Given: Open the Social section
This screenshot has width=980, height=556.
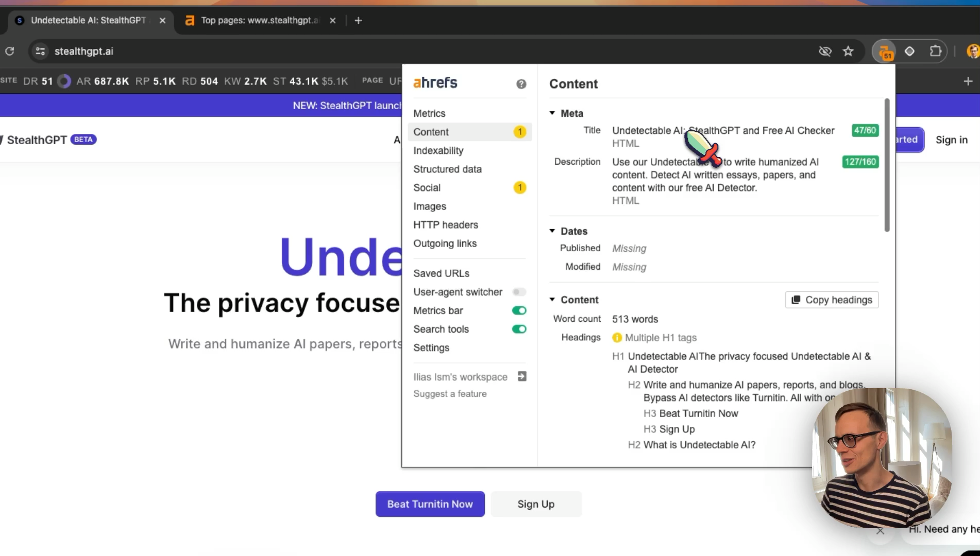Looking at the screenshot, I should tap(427, 187).
